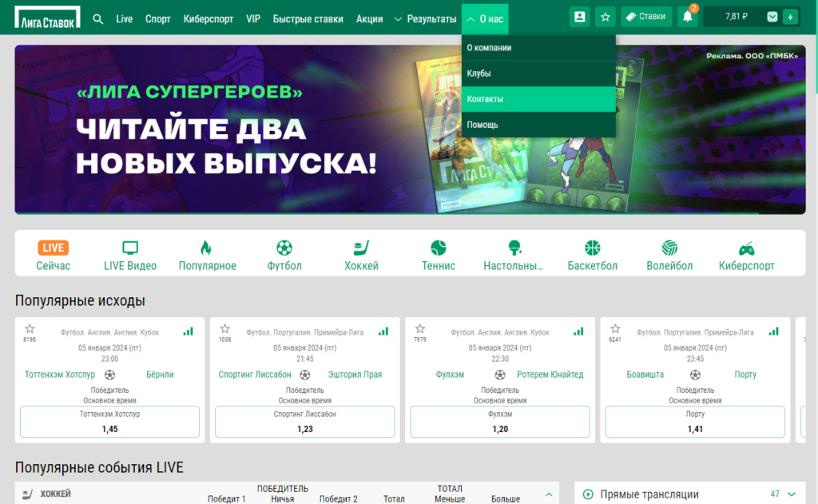Click the 47 broadcasts count
Screen dimensions: 818x504
click(x=775, y=494)
